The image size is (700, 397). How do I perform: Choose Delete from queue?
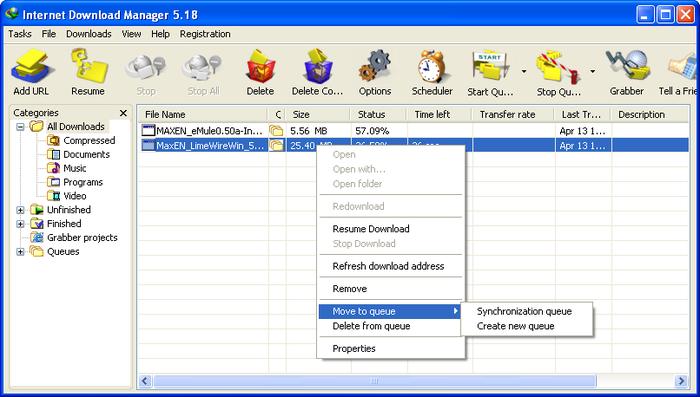391,326
